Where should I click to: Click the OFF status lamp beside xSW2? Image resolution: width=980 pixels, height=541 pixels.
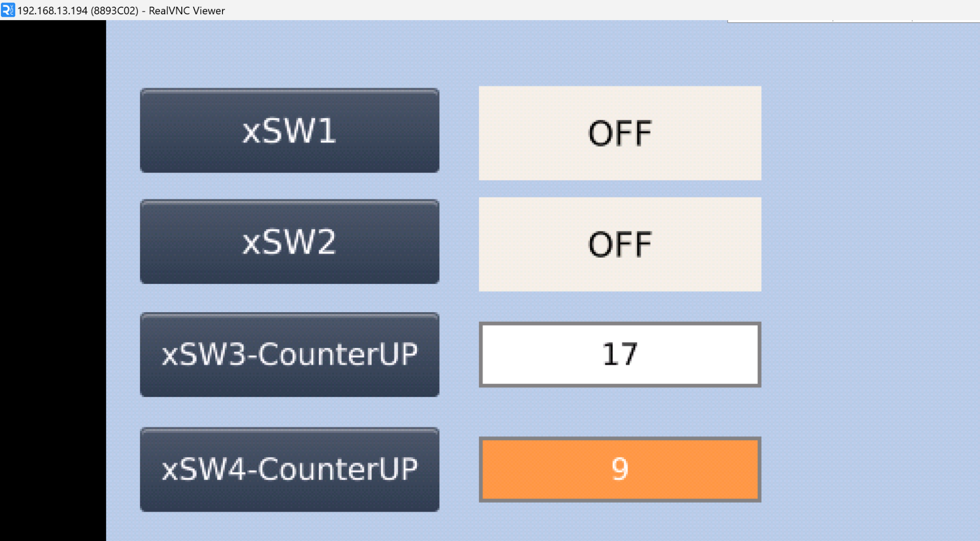[620, 244]
